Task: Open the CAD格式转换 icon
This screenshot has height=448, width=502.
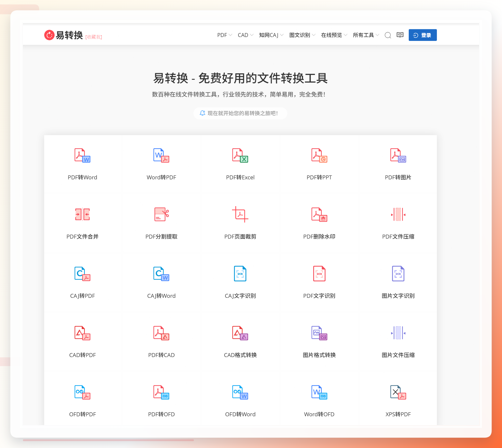Action: click(240, 333)
